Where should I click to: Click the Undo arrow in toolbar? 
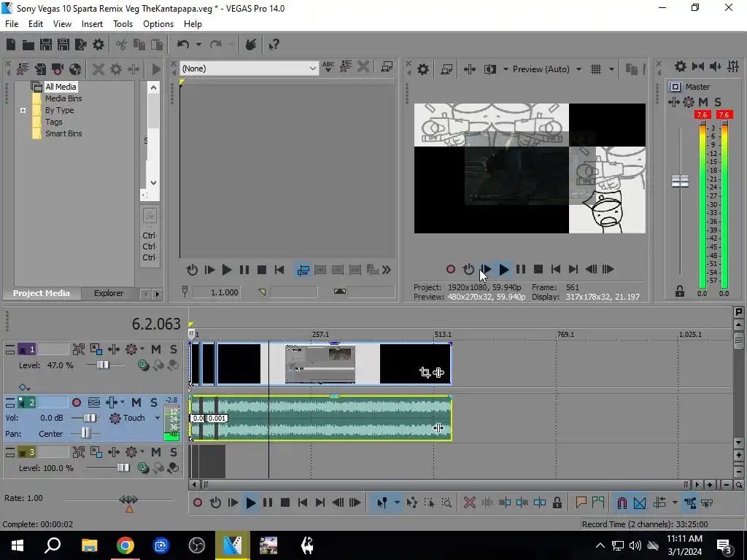(183, 44)
